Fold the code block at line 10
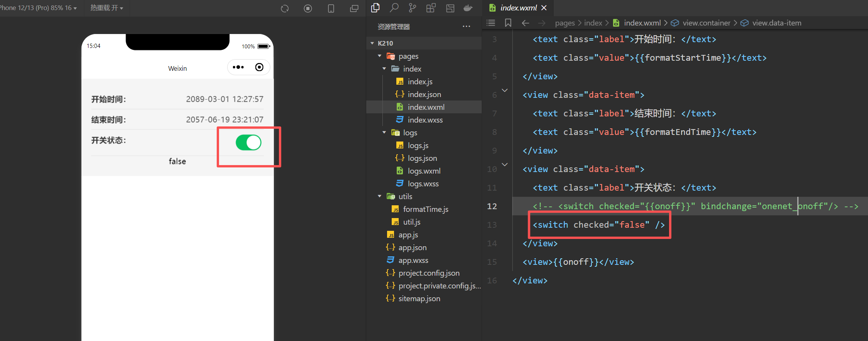 coord(504,165)
